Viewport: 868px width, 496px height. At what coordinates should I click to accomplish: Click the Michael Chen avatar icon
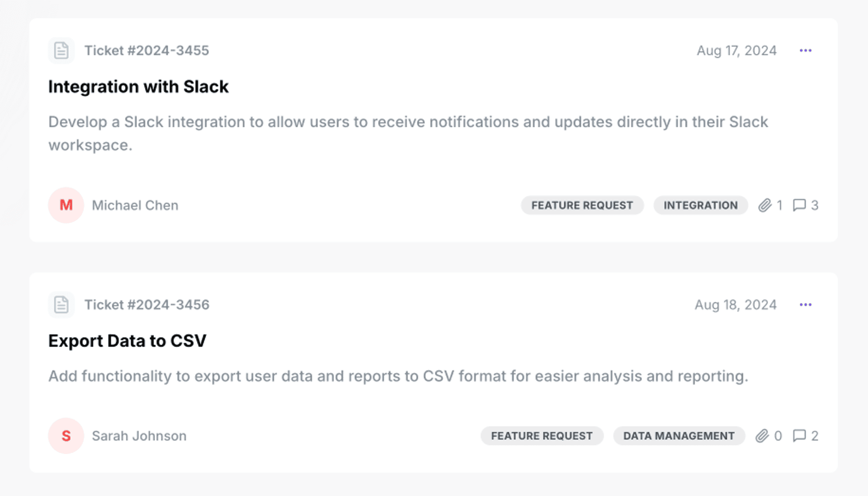pyautogui.click(x=66, y=205)
